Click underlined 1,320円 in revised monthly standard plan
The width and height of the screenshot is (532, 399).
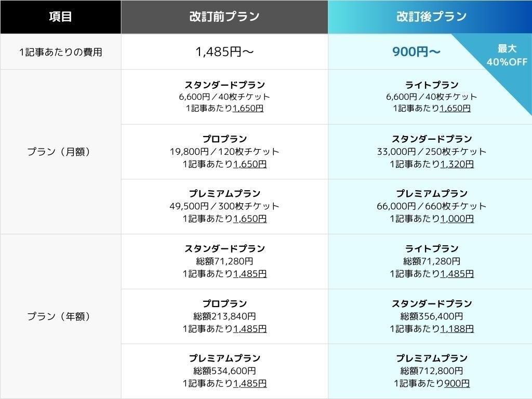[457, 164]
